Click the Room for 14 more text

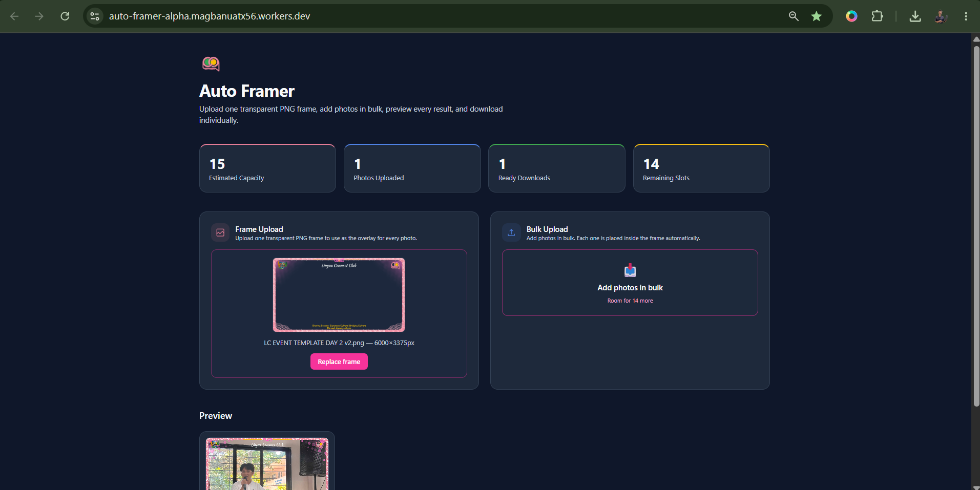(x=630, y=301)
